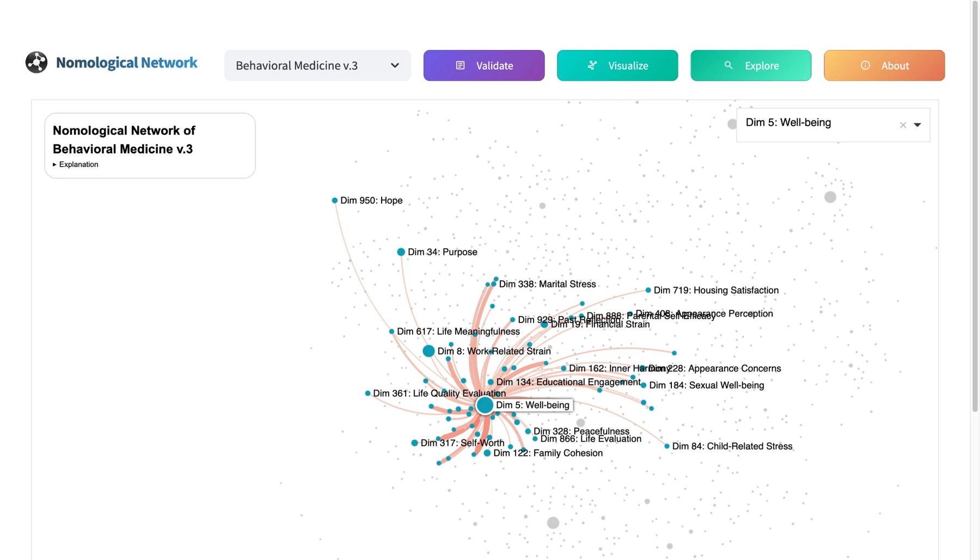Clear the Dim 5: Well-being selection
The image size is (980, 560).
click(903, 125)
